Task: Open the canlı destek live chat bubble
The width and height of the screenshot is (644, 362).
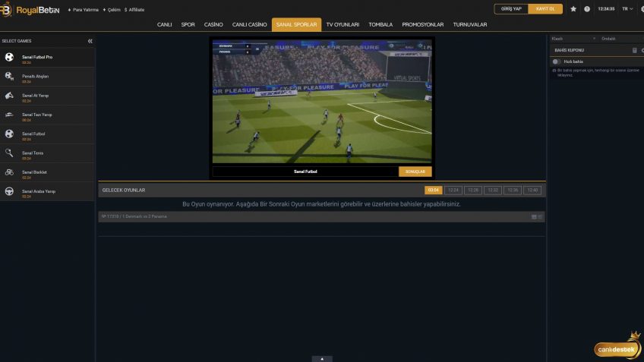Action: (x=617, y=348)
